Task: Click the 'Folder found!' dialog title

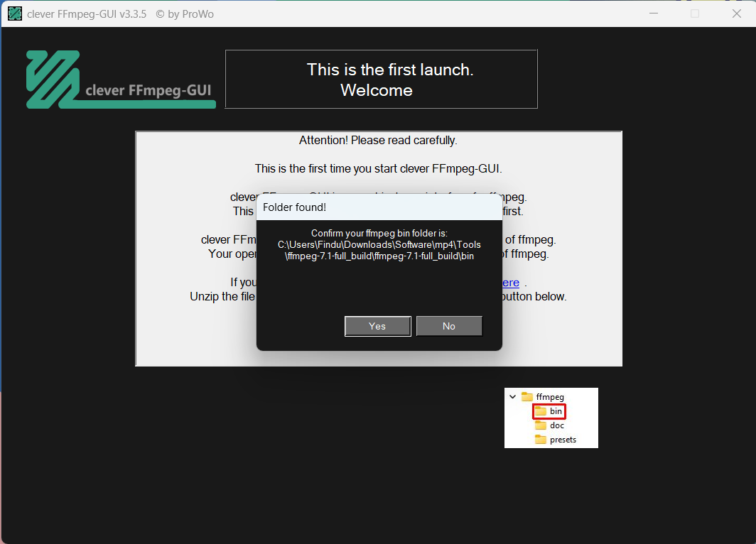Action: pyautogui.click(x=294, y=207)
